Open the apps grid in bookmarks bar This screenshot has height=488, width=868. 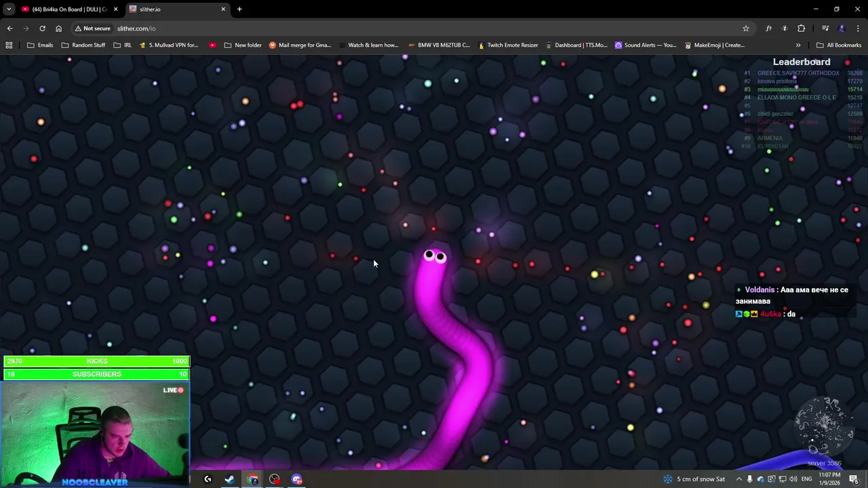tap(9, 45)
